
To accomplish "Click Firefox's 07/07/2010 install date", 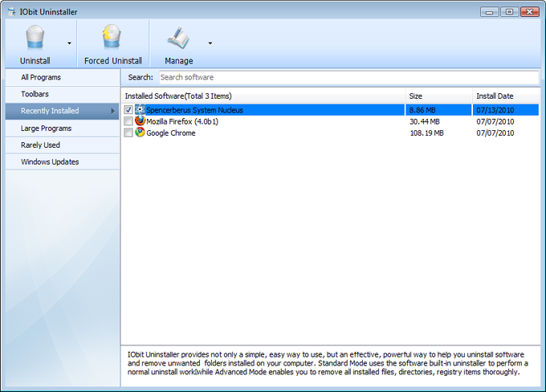I will tap(495, 121).
